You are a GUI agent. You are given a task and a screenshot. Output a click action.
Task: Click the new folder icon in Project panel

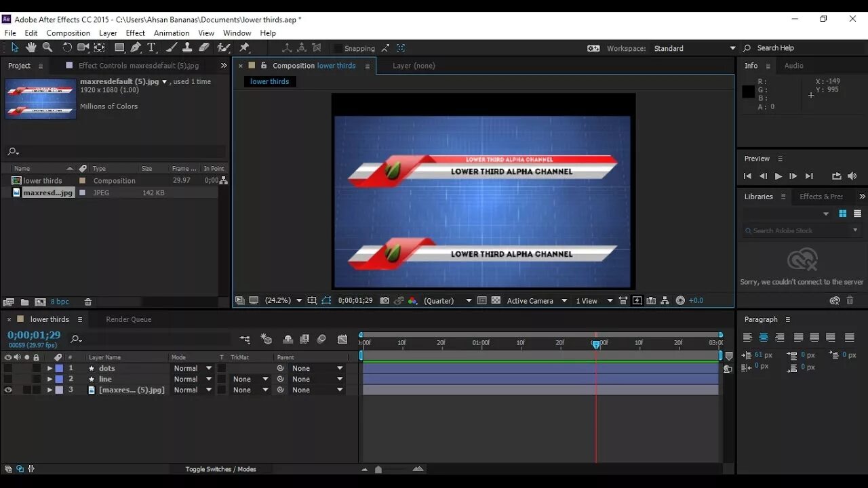click(24, 302)
